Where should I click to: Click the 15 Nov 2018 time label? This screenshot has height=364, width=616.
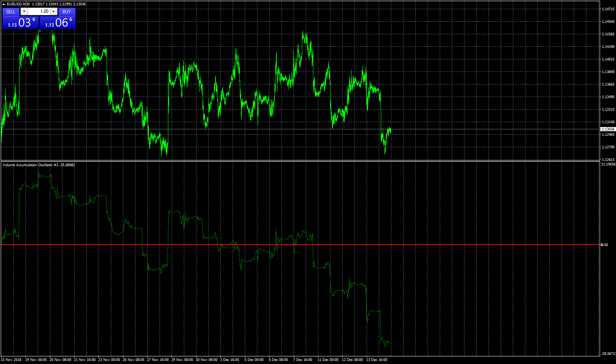(x=11, y=360)
